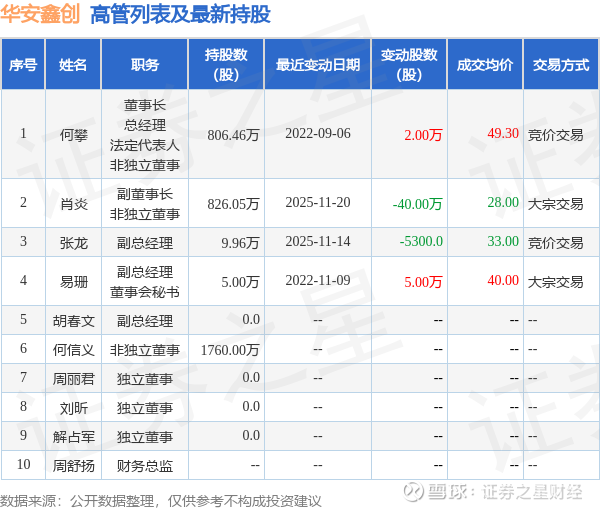The width and height of the screenshot is (600, 510).
Task: Click the 董事会秘书 position text
Action: click(x=145, y=292)
